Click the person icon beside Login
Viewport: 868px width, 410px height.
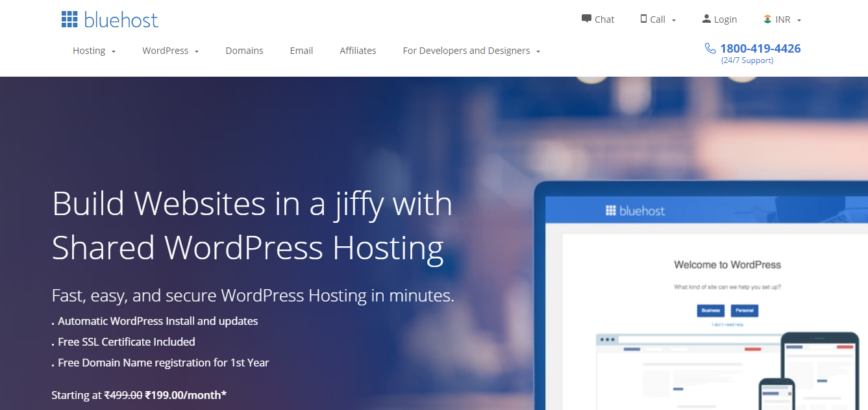coord(706,19)
